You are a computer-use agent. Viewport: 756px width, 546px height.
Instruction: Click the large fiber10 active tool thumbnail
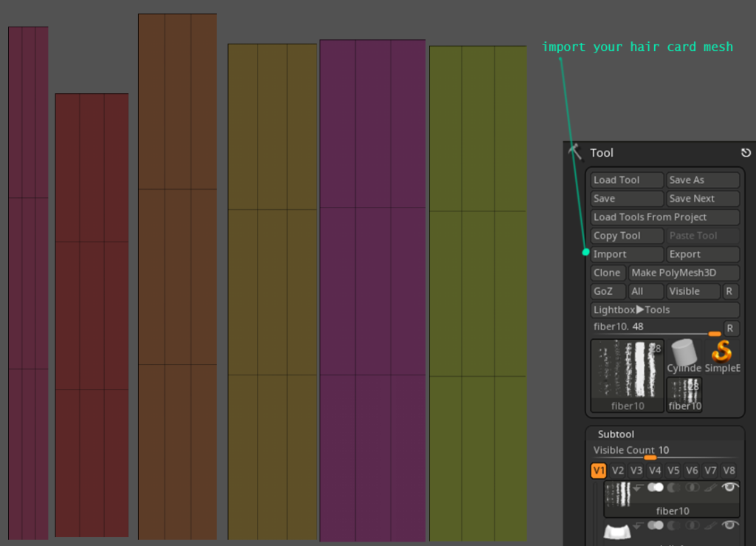[x=626, y=373]
